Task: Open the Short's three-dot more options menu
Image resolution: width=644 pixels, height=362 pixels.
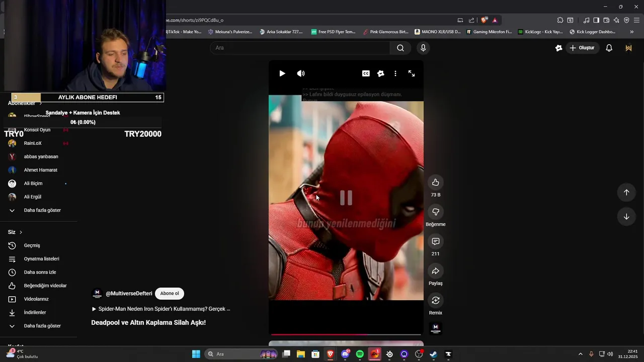Action: coord(395,73)
